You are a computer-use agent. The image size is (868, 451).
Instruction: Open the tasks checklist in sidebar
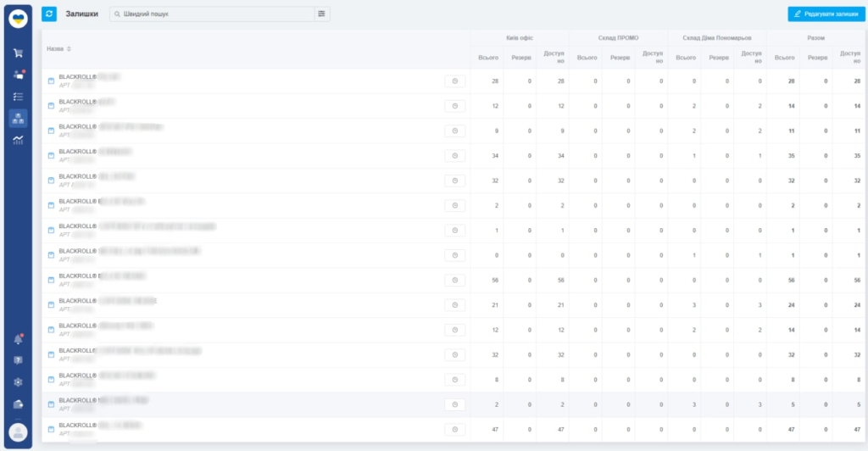[x=18, y=97]
